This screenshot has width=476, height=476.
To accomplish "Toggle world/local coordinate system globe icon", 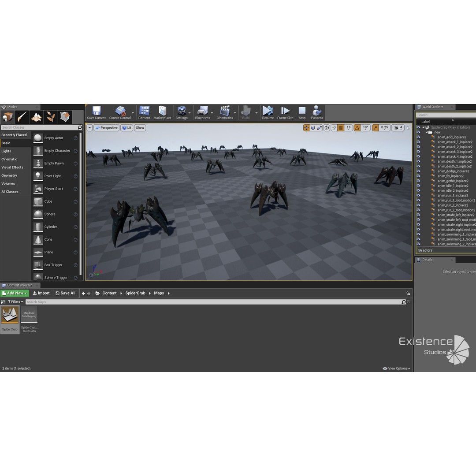I will coord(327,128).
